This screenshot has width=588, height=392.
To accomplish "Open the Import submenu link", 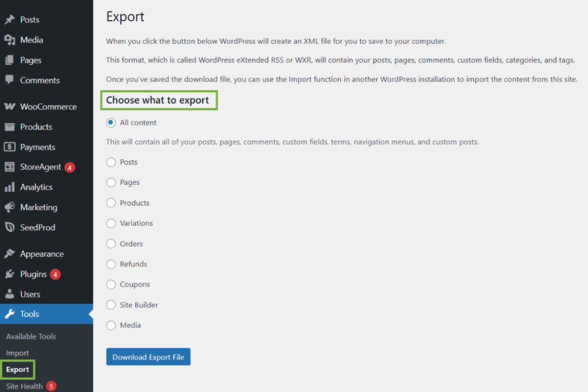I will click(17, 353).
